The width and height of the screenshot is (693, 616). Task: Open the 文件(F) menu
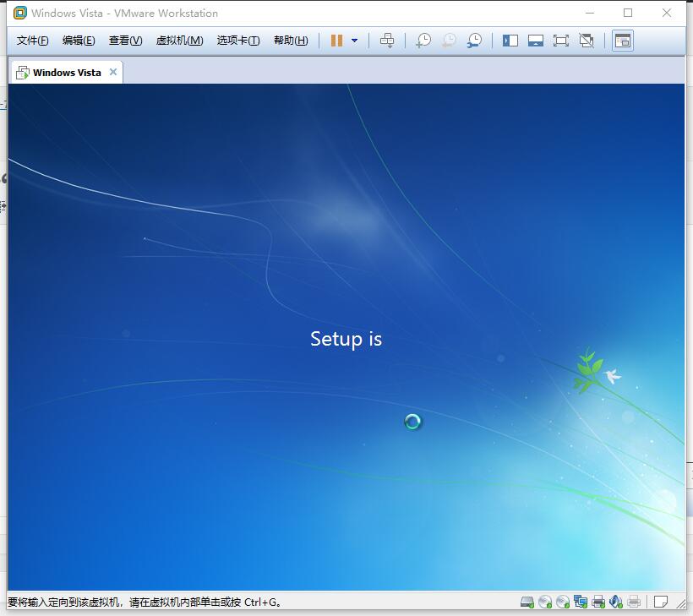pos(32,41)
